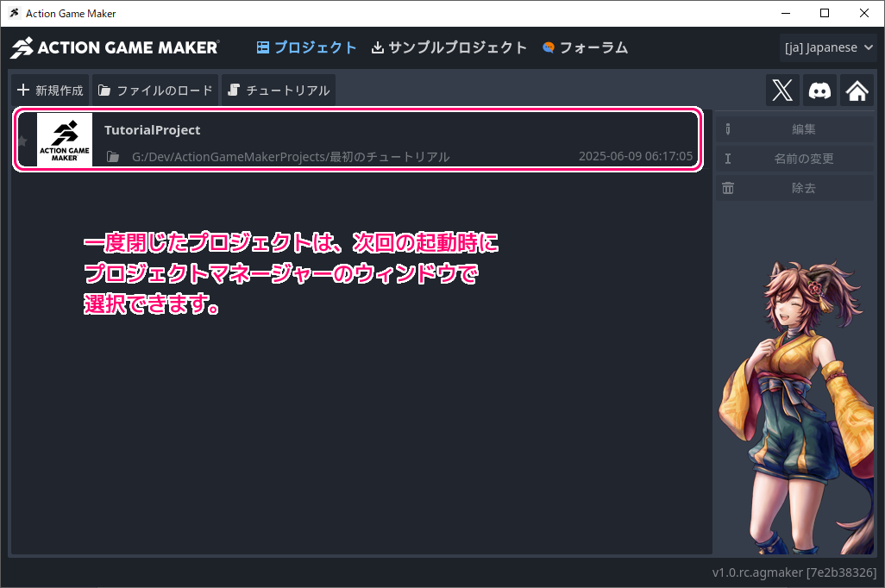Image resolution: width=885 pixels, height=588 pixels.
Task: Click the 新規作成 button
Action: 51,91
